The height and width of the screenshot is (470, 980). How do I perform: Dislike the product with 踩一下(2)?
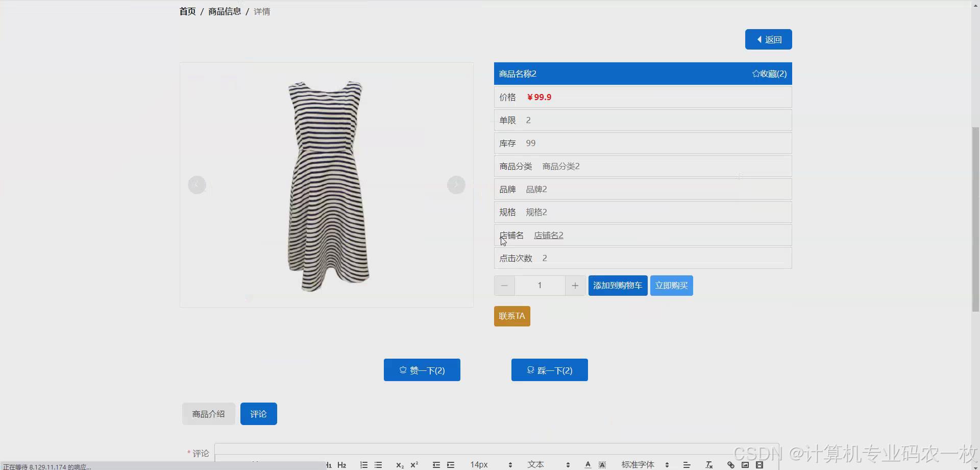(549, 370)
